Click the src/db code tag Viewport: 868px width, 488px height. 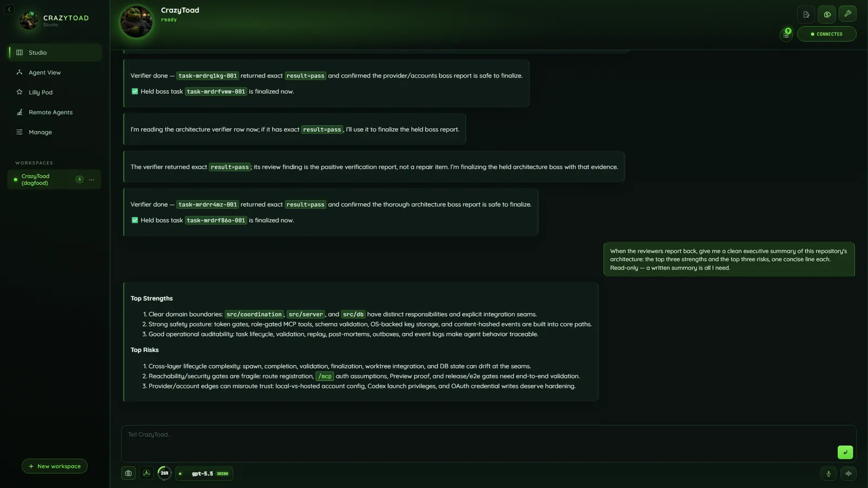(353, 314)
